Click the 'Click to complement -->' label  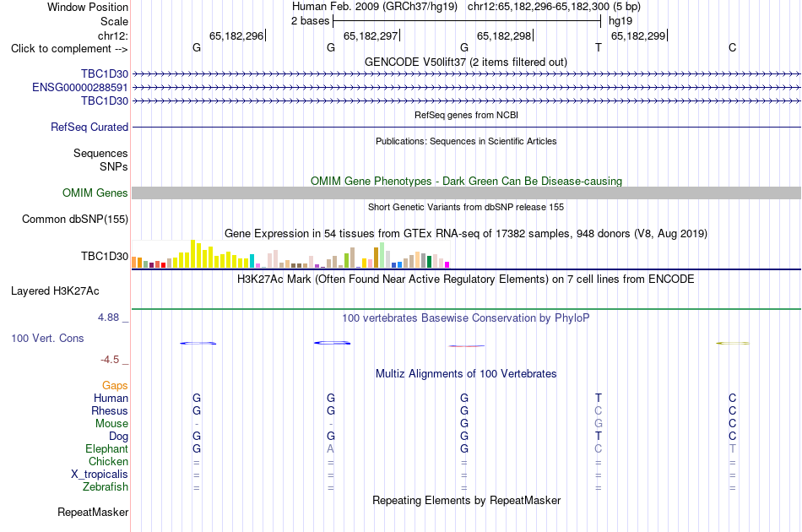[69, 49]
